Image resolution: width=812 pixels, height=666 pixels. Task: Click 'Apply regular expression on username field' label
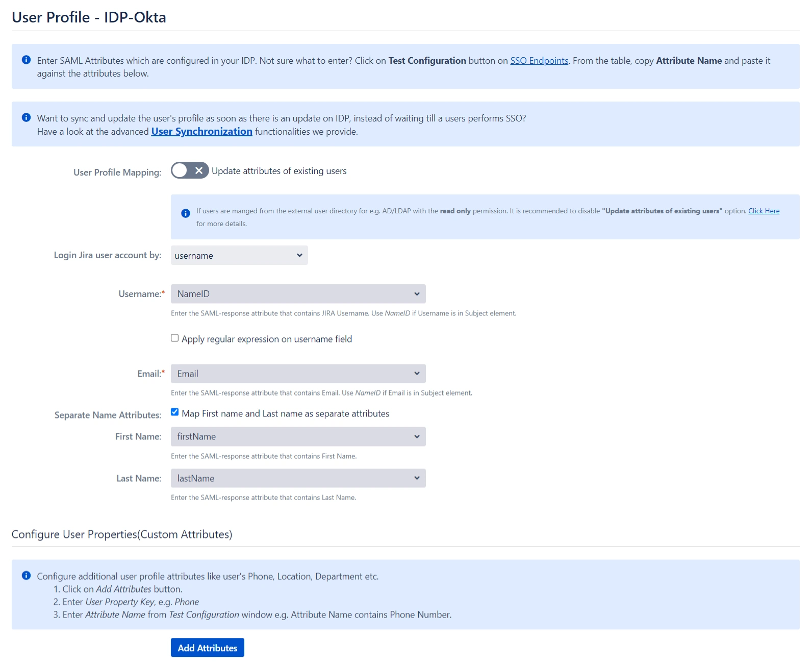pos(267,339)
